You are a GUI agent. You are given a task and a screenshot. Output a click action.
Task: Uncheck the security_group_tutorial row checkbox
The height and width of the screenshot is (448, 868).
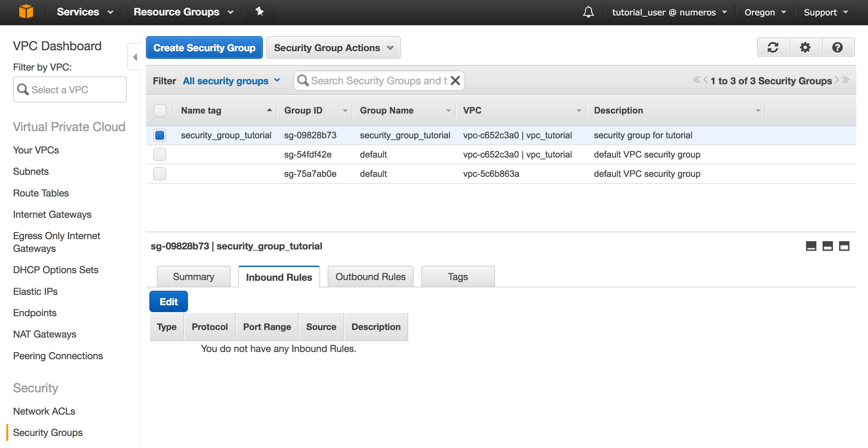click(x=160, y=135)
